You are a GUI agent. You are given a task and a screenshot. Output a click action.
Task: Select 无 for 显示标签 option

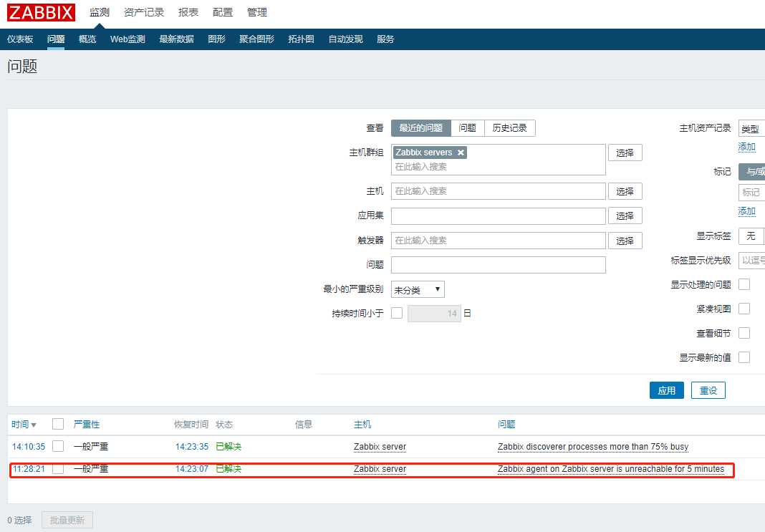751,236
